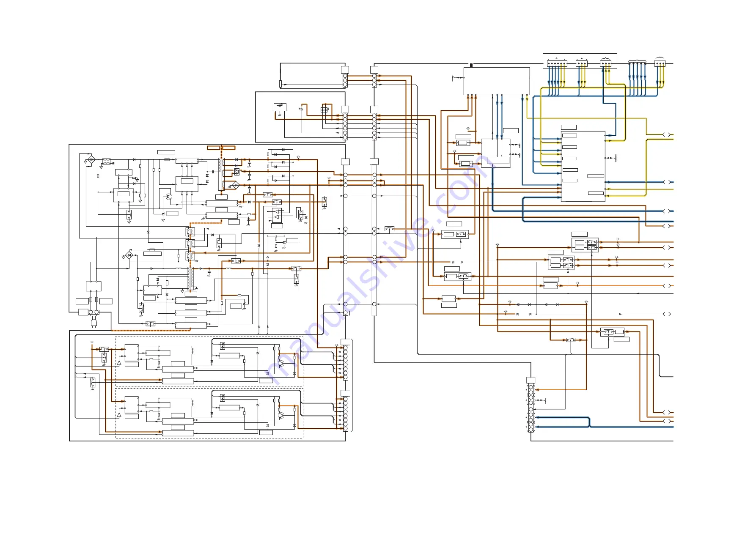Select the six-pin connector inside the top-right box

[557, 64]
